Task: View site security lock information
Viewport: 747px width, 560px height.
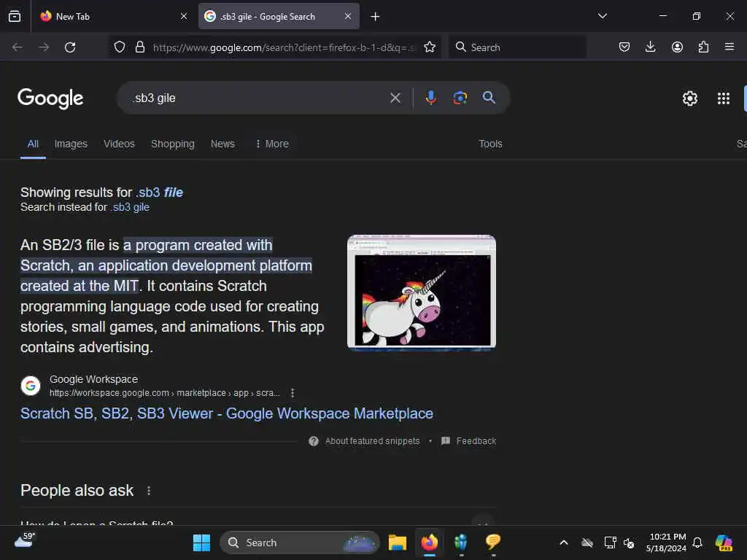Action: pyautogui.click(x=140, y=47)
